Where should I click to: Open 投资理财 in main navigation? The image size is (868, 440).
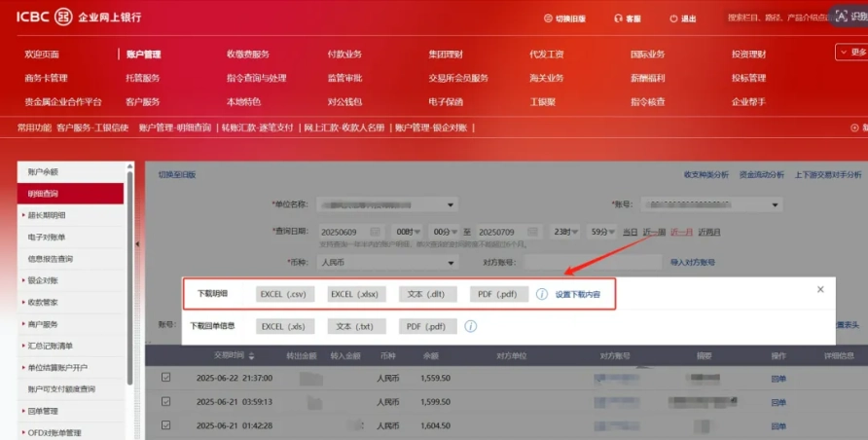pos(748,55)
